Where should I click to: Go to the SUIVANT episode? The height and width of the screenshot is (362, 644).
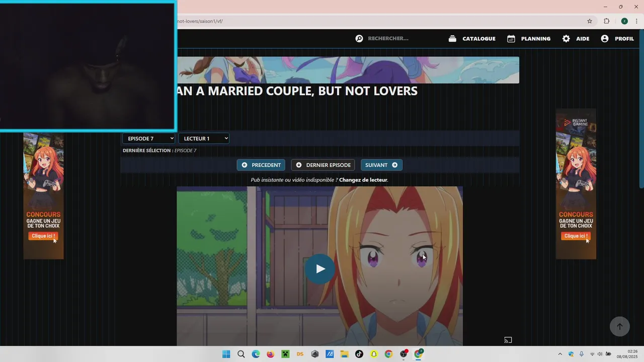click(x=381, y=165)
